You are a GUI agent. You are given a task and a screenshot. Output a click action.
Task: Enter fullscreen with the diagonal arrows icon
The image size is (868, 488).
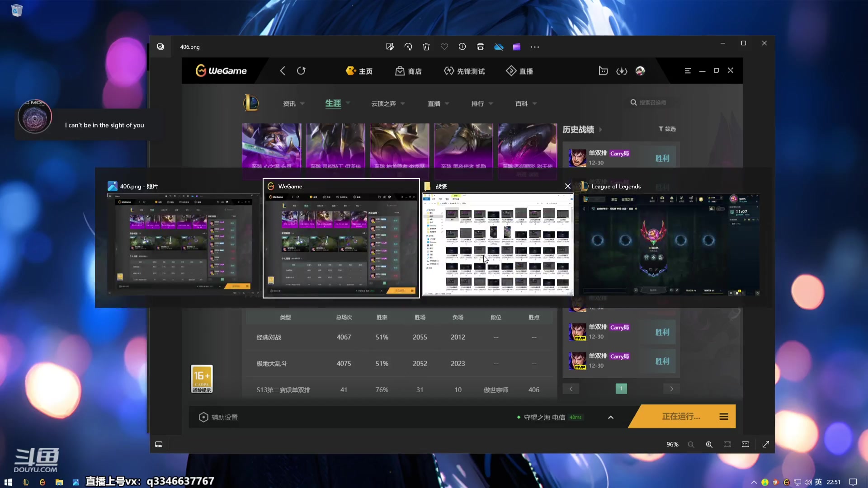click(766, 444)
